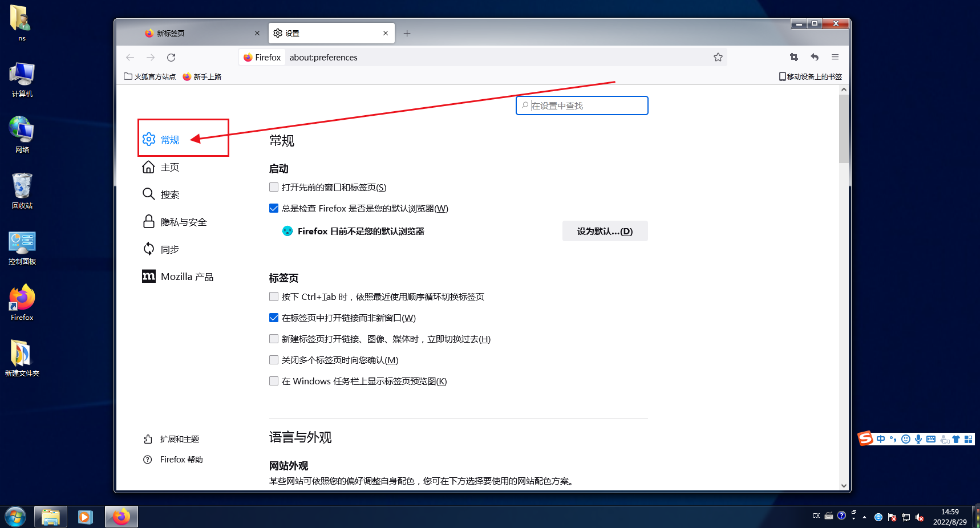The image size is (980, 528).
Task: Open Firefox 帮助 link
Action: (173, 460)
